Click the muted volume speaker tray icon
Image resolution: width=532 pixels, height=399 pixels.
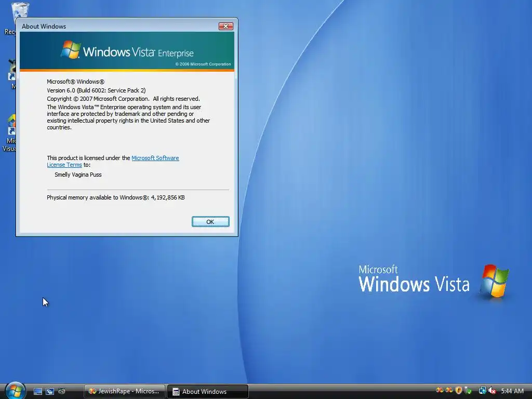(492, 391)
